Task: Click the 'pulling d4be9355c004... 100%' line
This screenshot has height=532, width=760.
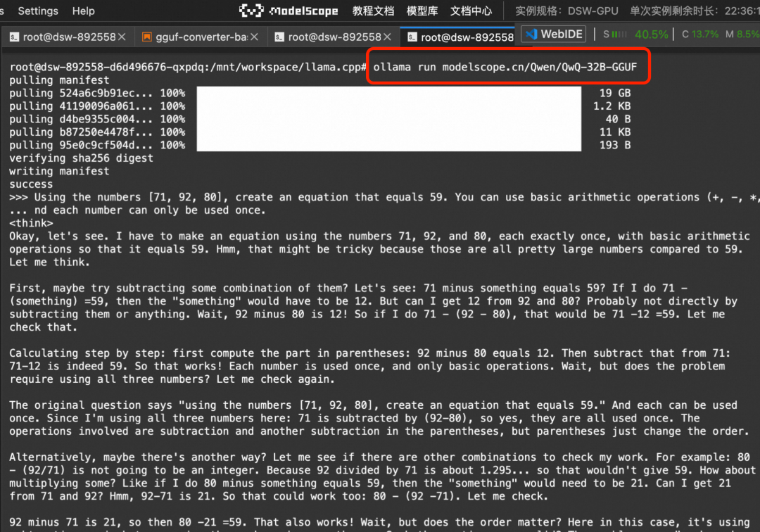Action: (x=97, y=119)
